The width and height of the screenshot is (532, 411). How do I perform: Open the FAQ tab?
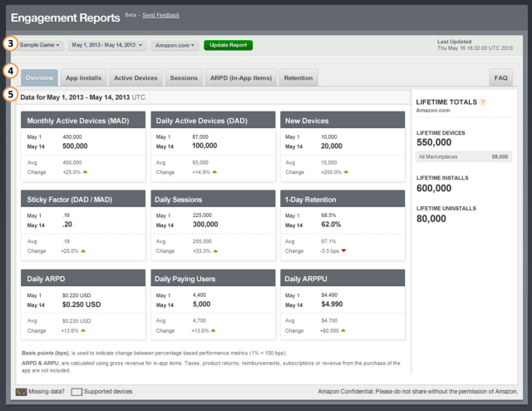(501, 78)
